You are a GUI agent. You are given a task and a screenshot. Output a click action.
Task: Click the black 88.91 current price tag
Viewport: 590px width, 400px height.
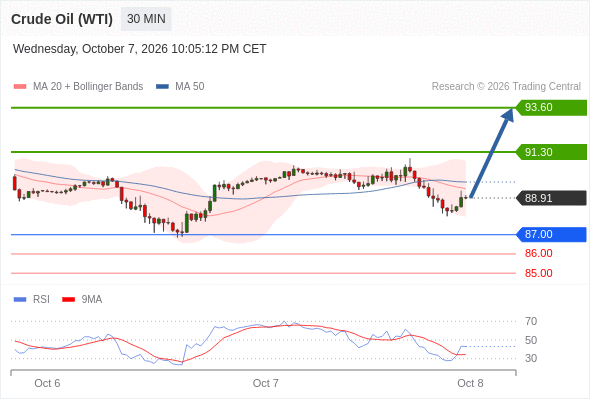(x=551, y=198)
